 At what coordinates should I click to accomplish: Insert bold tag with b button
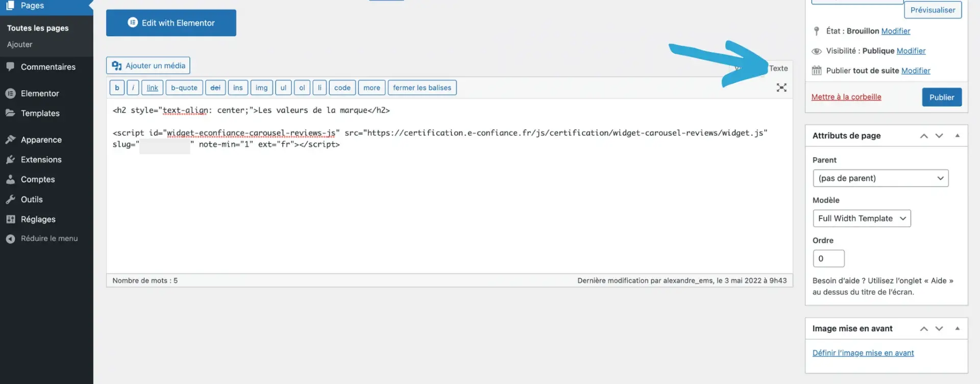pyautogui.click(x=117, y=88)
